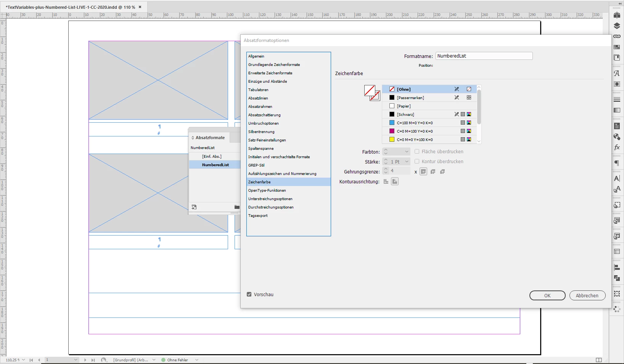
Task: Create new paragraph style group folder icon
Action: pyautogui.click(x=237, y=207)
